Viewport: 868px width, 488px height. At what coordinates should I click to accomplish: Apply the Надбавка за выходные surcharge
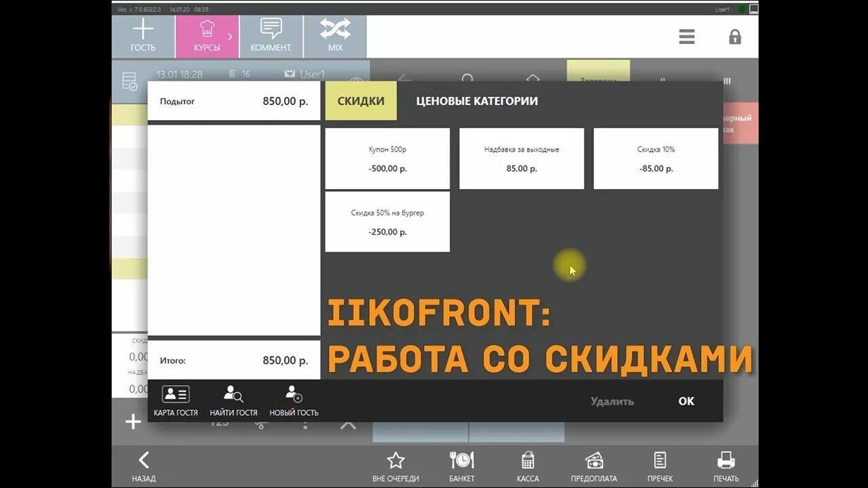tap(521, 159)
